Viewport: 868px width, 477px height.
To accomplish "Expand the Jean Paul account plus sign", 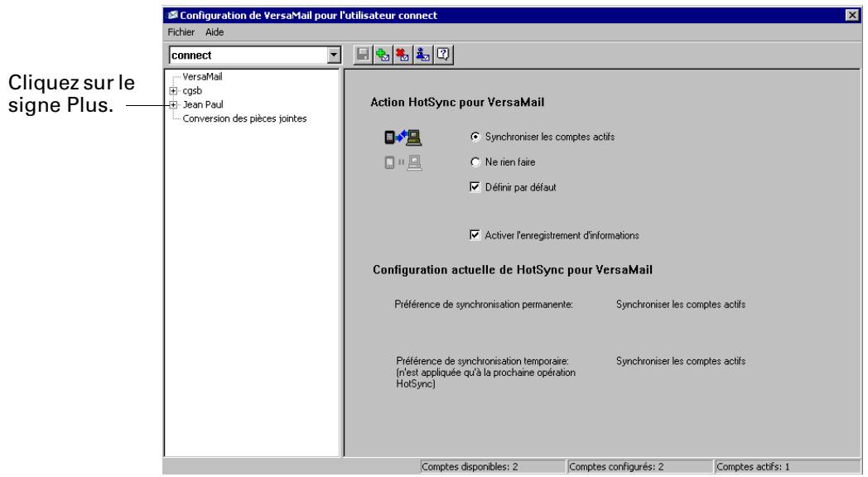I will 173,104.
